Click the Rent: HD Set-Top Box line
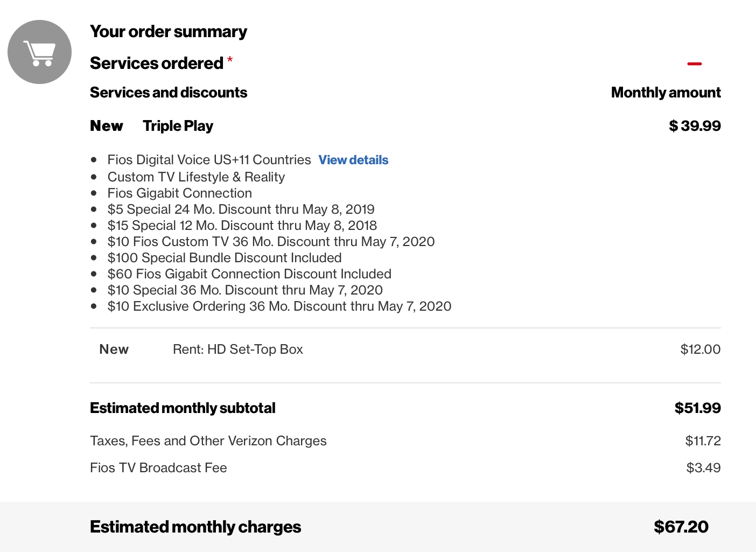Screen dimensions: 756x560 (x=238, y=349)
